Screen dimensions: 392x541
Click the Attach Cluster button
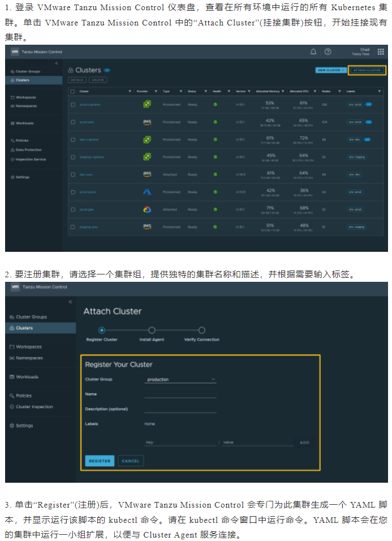tap(367, 70)
